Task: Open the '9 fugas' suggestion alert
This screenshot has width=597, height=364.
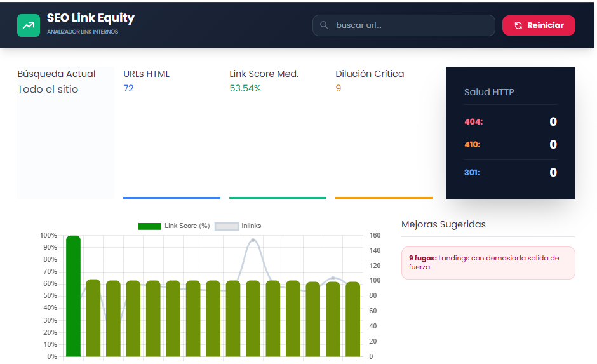Action: [488, 262]
